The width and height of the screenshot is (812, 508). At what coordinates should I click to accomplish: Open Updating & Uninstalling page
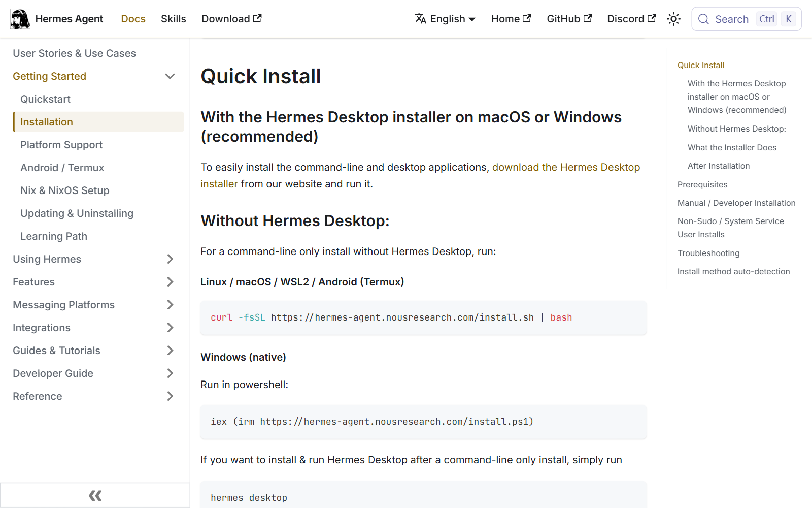77,213
